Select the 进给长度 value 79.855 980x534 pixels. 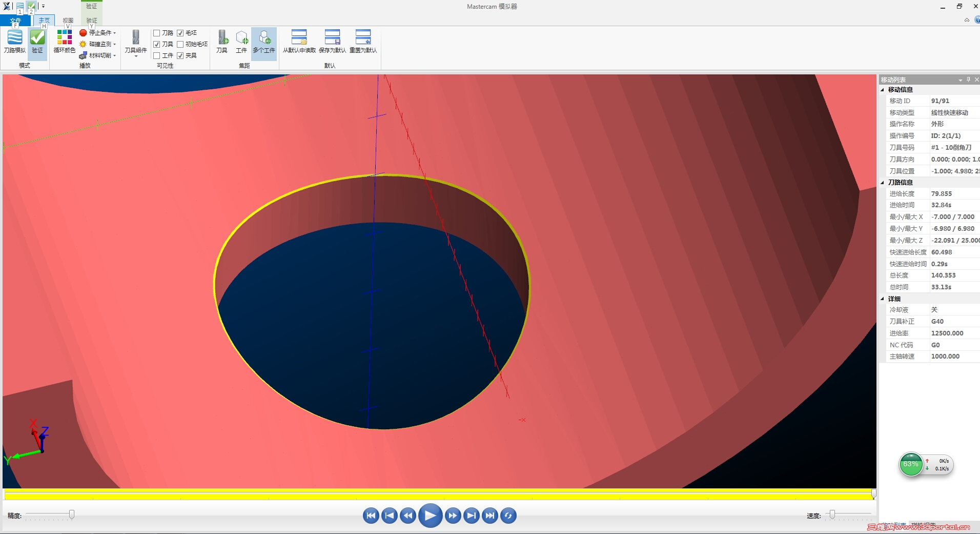pyautogui.click(x=941, y=194)
